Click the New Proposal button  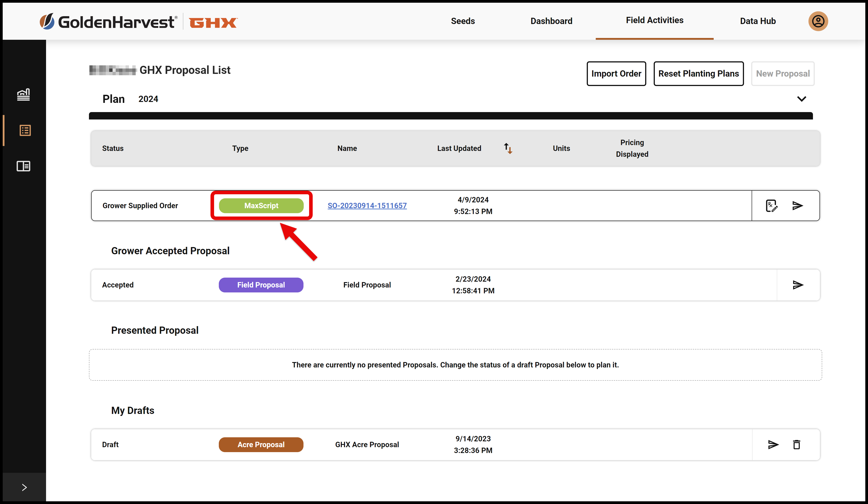pos(783,74)
